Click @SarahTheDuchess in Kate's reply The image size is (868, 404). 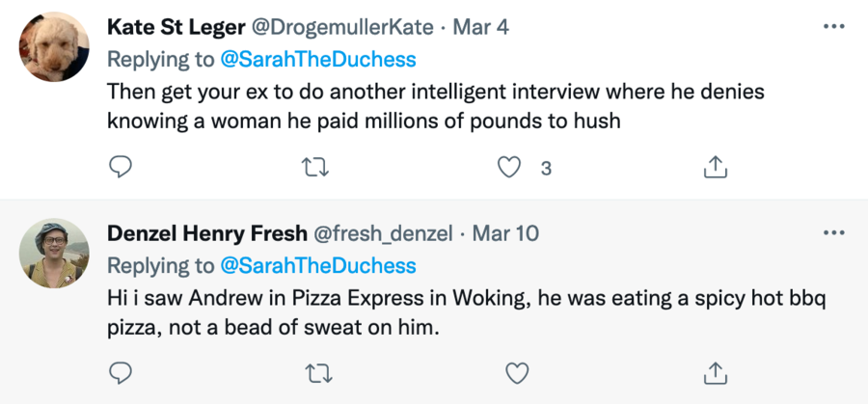pyautogui.click(x=318, y=60)
